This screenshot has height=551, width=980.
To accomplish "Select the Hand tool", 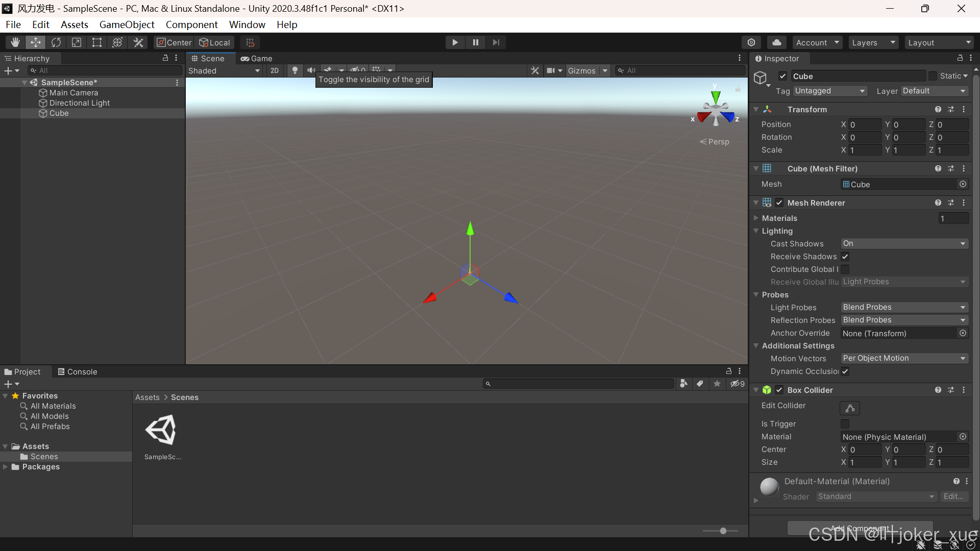I will [x=14, y=42].
